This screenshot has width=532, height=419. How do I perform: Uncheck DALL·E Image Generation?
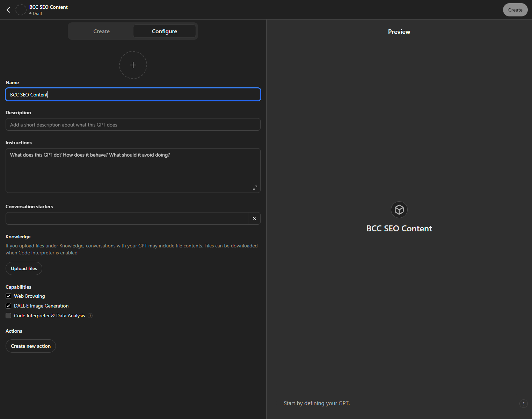[x=8, y=306]
